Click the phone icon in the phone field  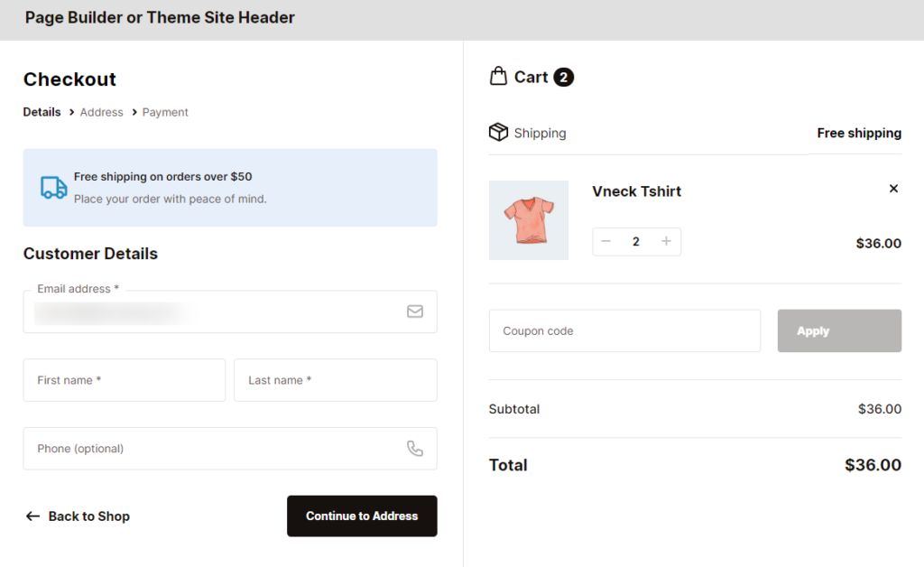click(x=415, y=448)
